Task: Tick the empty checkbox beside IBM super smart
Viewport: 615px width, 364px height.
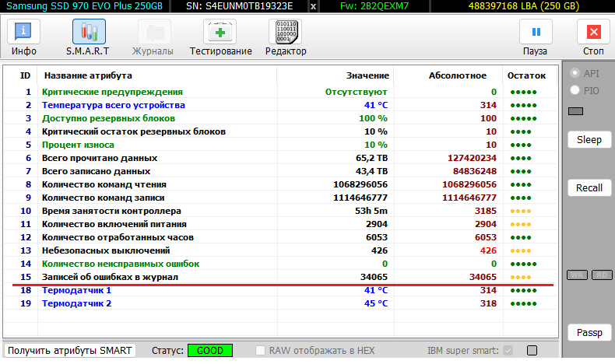Action: coord(532,350)
